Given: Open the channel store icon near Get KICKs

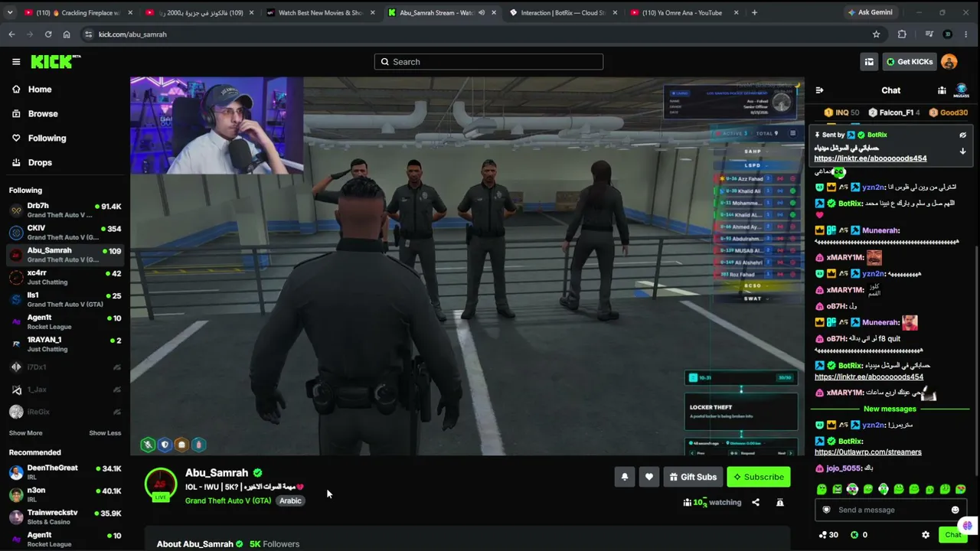Looking at the screenshot, I should click(869, 62).
